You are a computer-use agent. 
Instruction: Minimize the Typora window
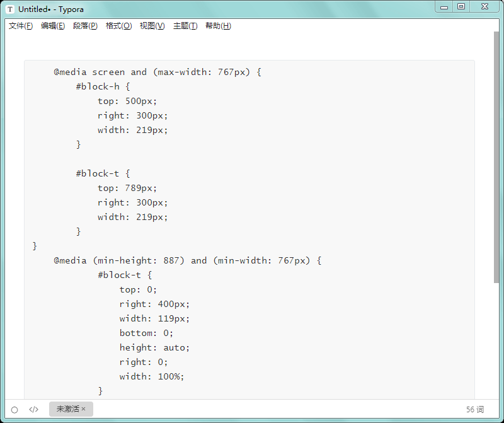point(444,7)
